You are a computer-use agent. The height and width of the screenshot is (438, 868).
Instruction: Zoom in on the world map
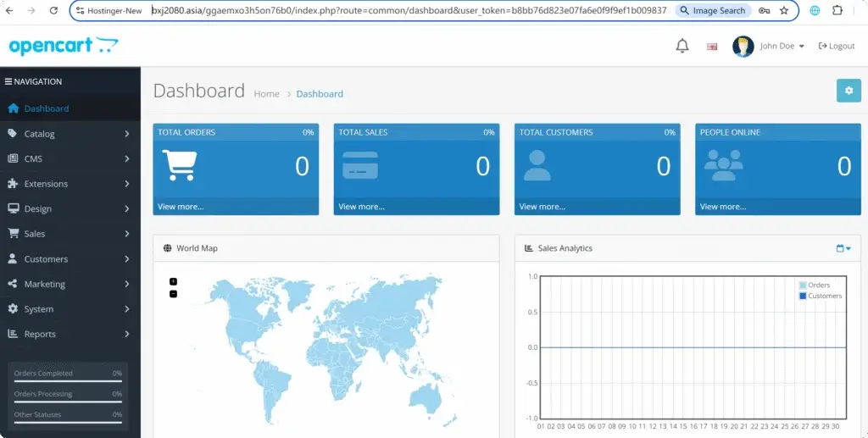(x=173, y=281)
